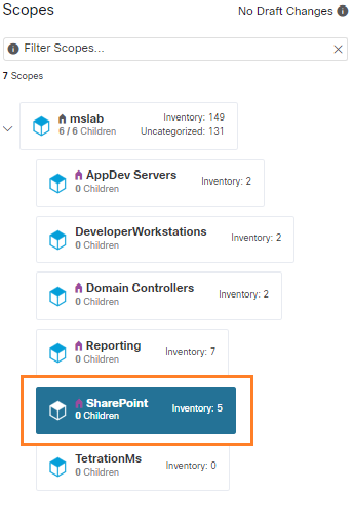360x521 pixels.
Task: Open the Reporting scope
Action: click(x=132, y=352)
